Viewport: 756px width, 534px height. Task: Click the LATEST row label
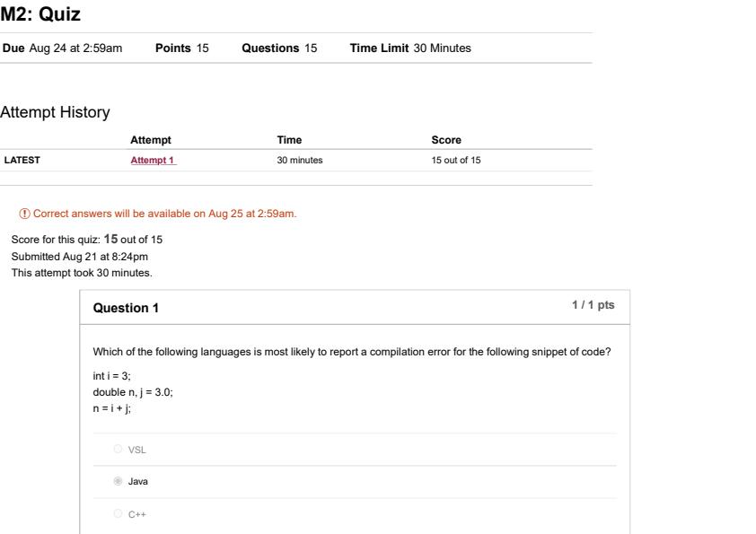click(x=22, y=161)
